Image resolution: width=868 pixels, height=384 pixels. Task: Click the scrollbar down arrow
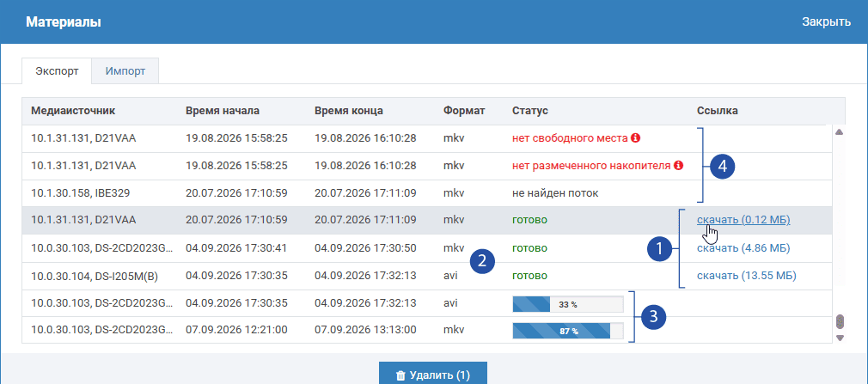point(840,338)
